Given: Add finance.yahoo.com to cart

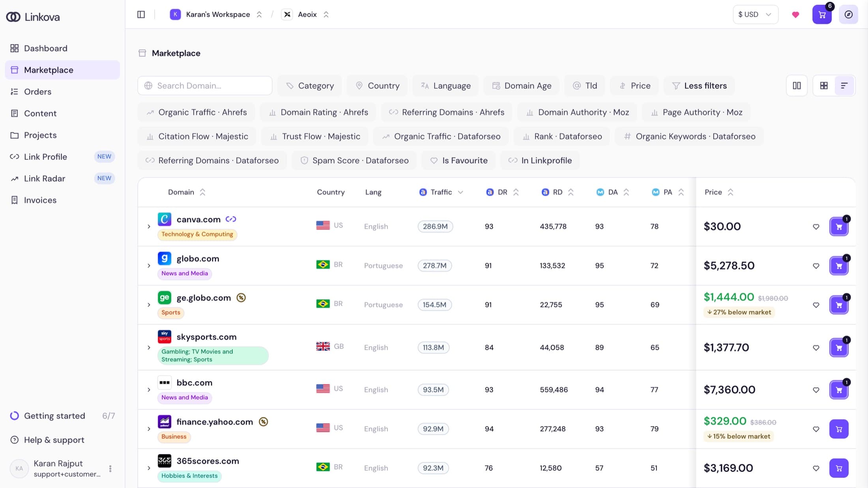Looking at the screenshot, I should click(x=839, y=429).
